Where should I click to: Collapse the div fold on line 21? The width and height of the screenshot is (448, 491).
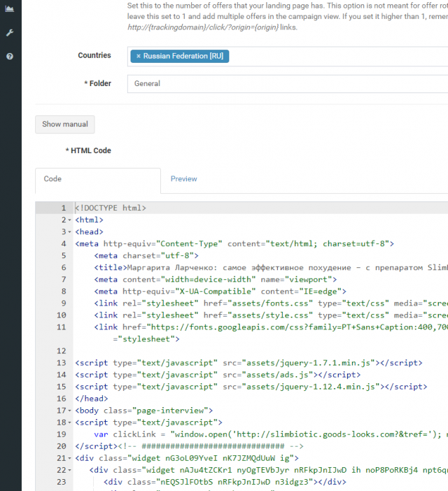69,458
